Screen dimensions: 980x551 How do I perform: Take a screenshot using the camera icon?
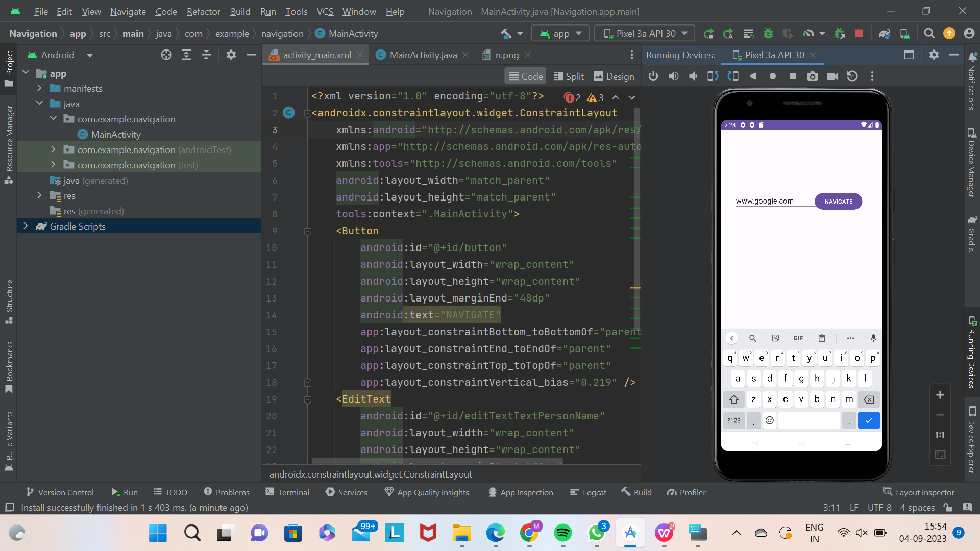813,76
